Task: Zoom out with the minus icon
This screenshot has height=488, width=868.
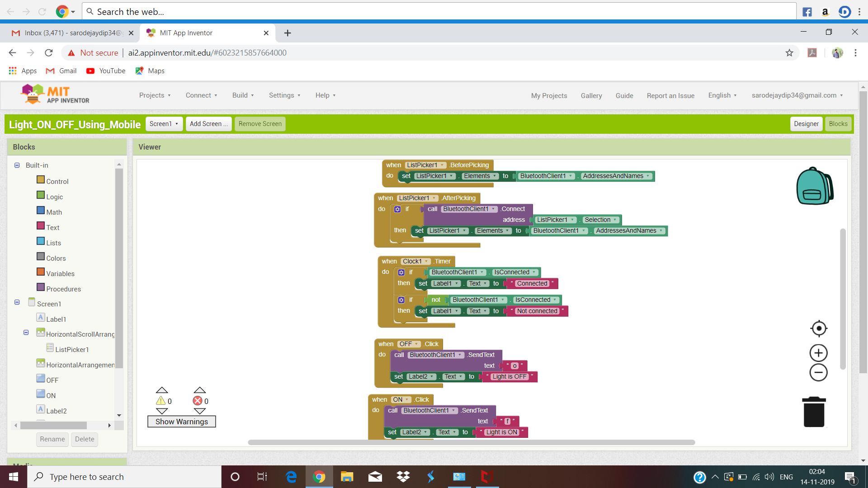Action: click(x=818, y=373)
